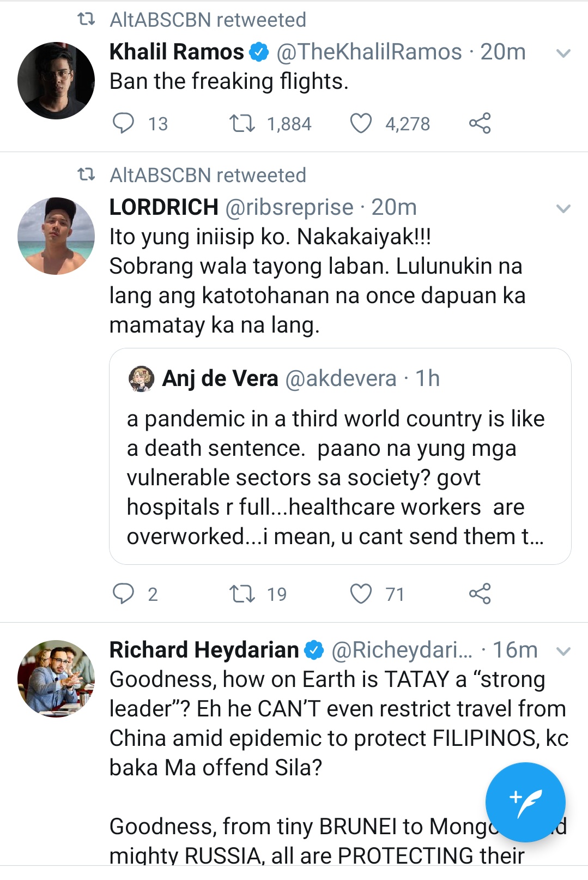The height and width of the screenshot is (880, 588).
Task: Retweet Khalil Ramos's 'Ban the freaking flights' tweet
Action: pyautogui.click(x=242, y=123)
